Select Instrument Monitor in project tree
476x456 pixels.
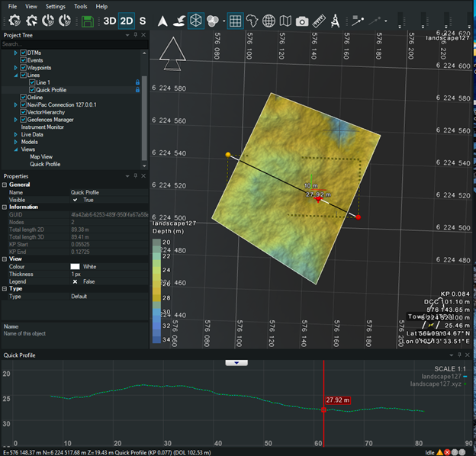(x=42, y=127)
